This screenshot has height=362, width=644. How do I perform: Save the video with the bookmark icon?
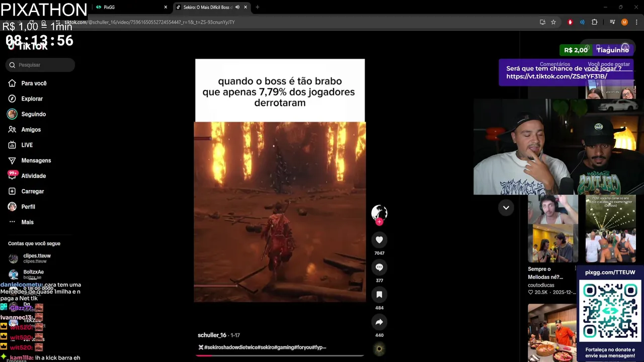(379, 294)
